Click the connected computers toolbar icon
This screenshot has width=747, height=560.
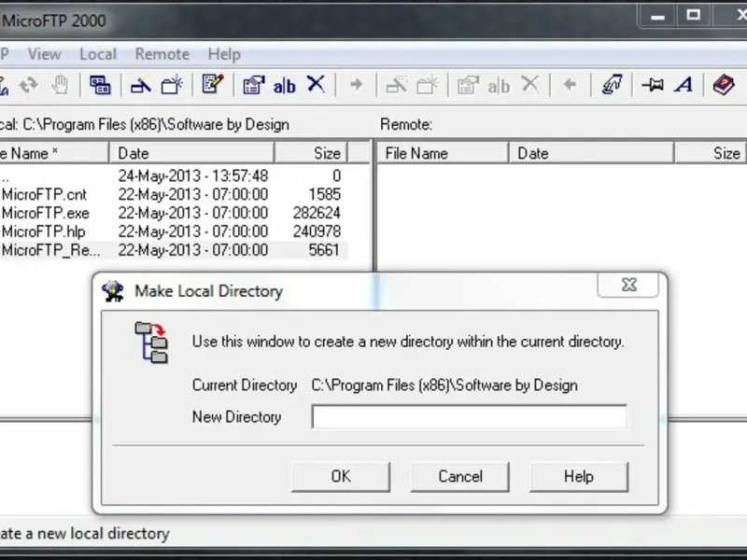(x=100, y=85)
